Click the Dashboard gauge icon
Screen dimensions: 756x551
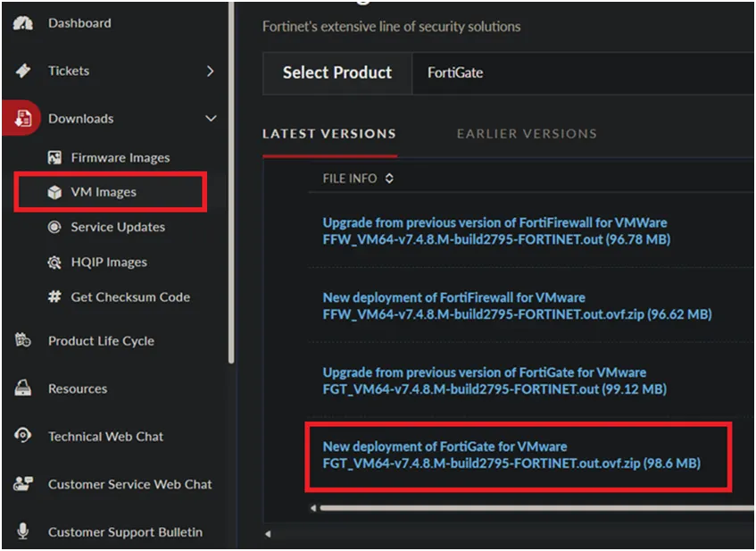(x=22, y=23)
